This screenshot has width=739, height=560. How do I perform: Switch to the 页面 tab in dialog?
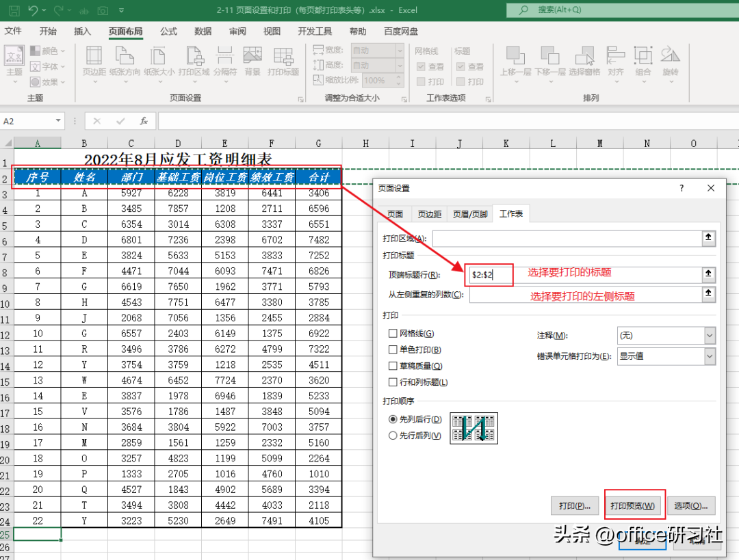(x=395, y=214)
